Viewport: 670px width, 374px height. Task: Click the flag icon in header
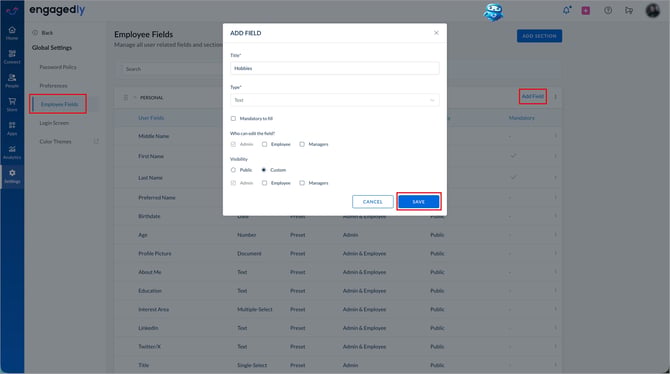(629, 11)
